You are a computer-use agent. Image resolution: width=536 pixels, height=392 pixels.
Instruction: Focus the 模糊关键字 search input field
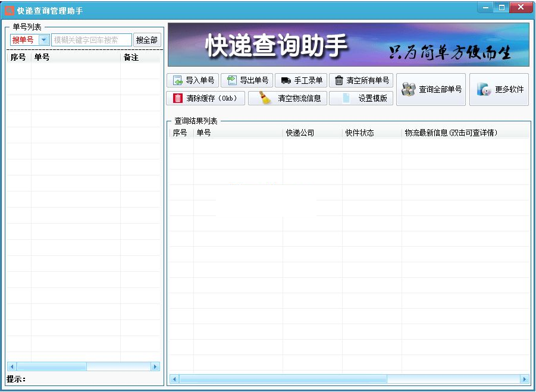coord(92,40)
